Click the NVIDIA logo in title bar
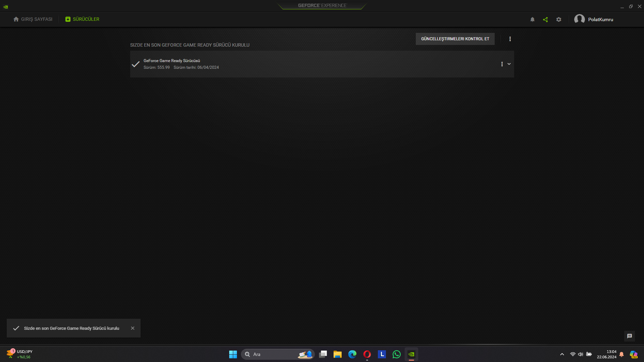 [x=6, y=7]
